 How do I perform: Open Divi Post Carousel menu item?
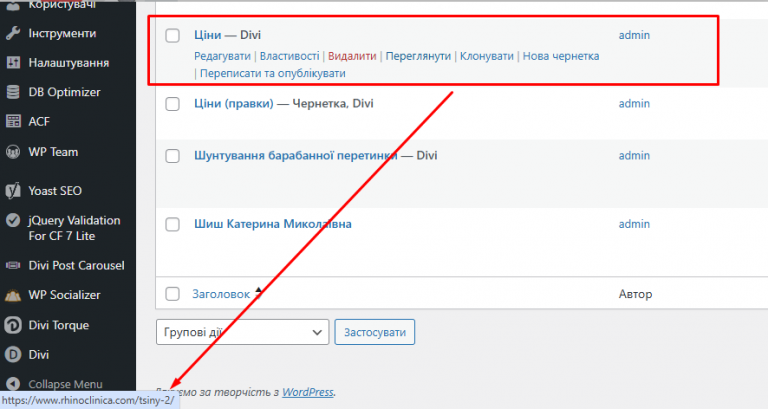click(76, 265)
